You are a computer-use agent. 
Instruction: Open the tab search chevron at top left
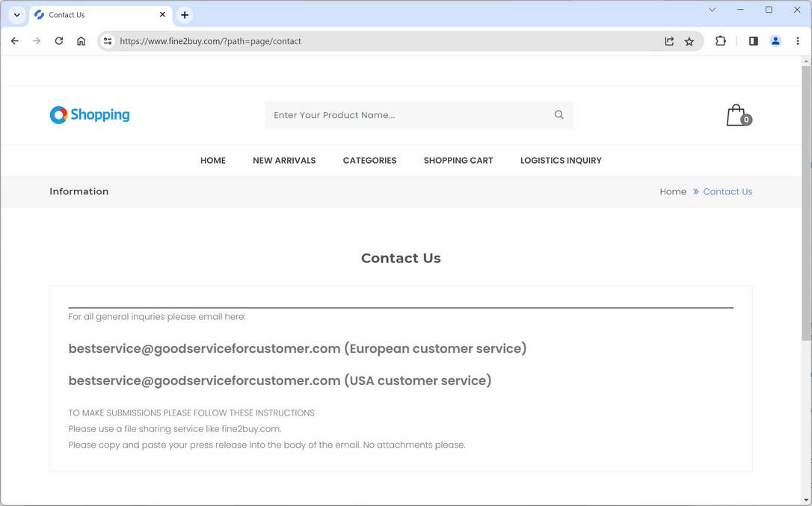pos(16,14)
